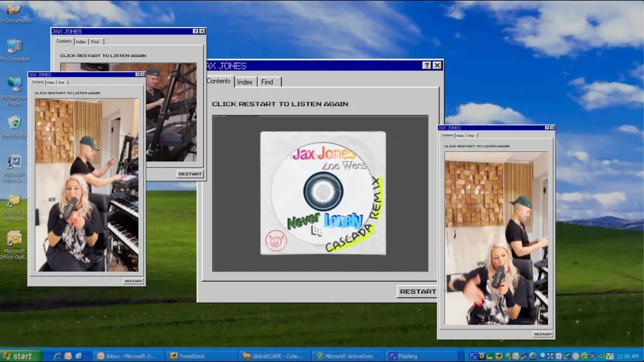Click the Never Be Lonely CD cover

[323, 193]
